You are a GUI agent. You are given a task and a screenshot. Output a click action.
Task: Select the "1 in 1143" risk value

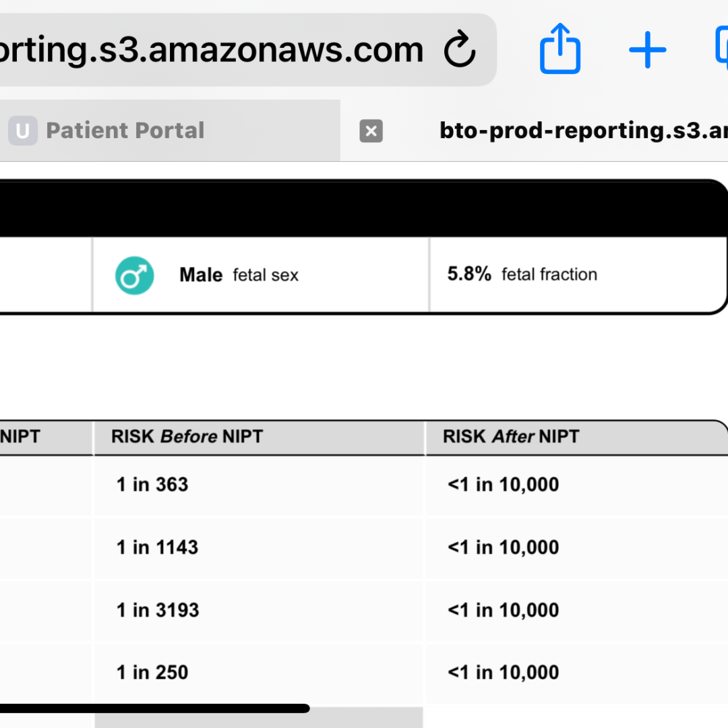157,547
